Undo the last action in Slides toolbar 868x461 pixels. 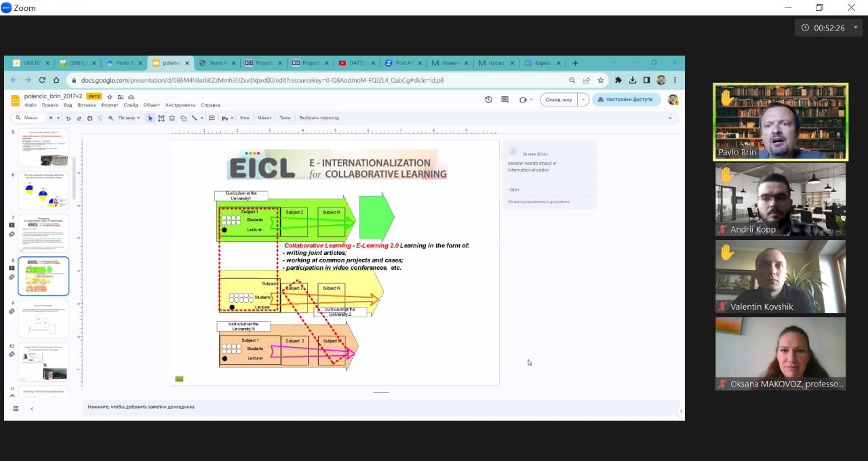pos(68,118)
